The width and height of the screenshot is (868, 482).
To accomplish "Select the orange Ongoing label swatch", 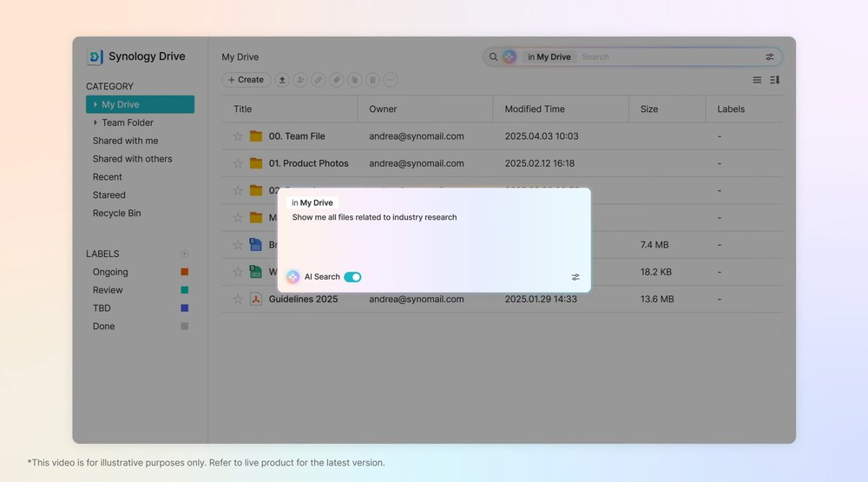I will click(x=184, y=272).
